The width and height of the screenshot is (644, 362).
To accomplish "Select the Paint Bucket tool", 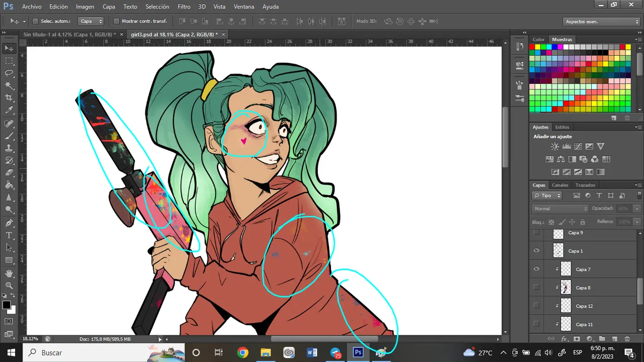I will click(x=9, y=186).
